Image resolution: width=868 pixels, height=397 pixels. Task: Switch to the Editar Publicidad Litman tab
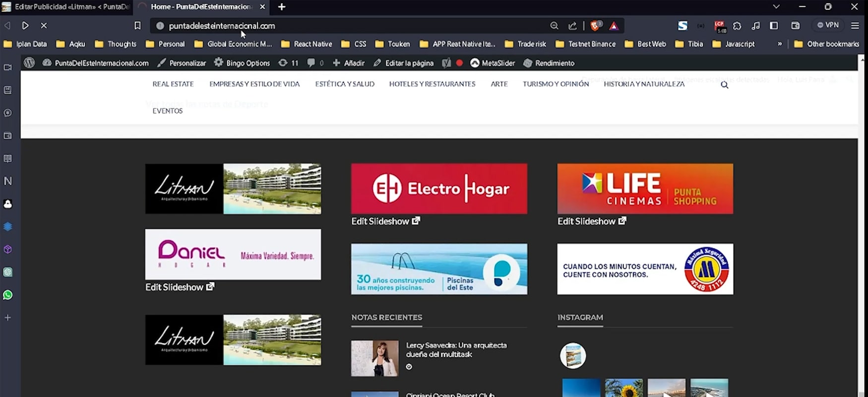pyautogui.click(x=66, y=7)
